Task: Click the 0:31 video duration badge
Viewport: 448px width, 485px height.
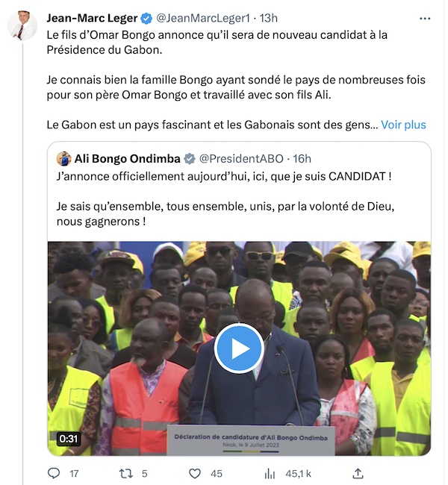Action: pos(69,439)
